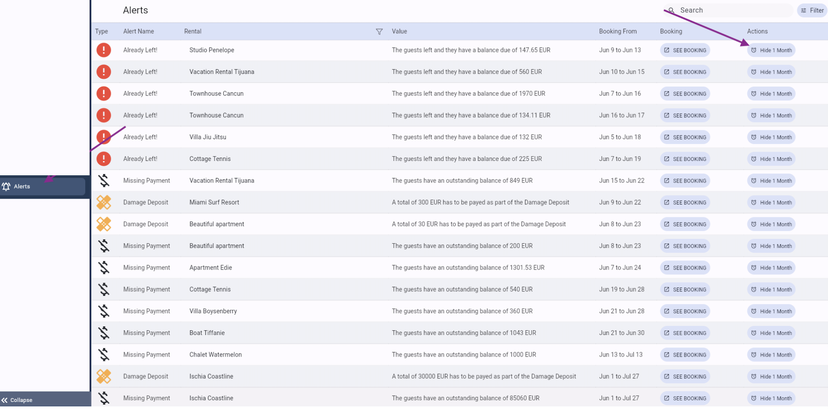See booking for Studio Penelope
Image resolution: width=828 pixels, height=409 pixels.
(685, 50)
